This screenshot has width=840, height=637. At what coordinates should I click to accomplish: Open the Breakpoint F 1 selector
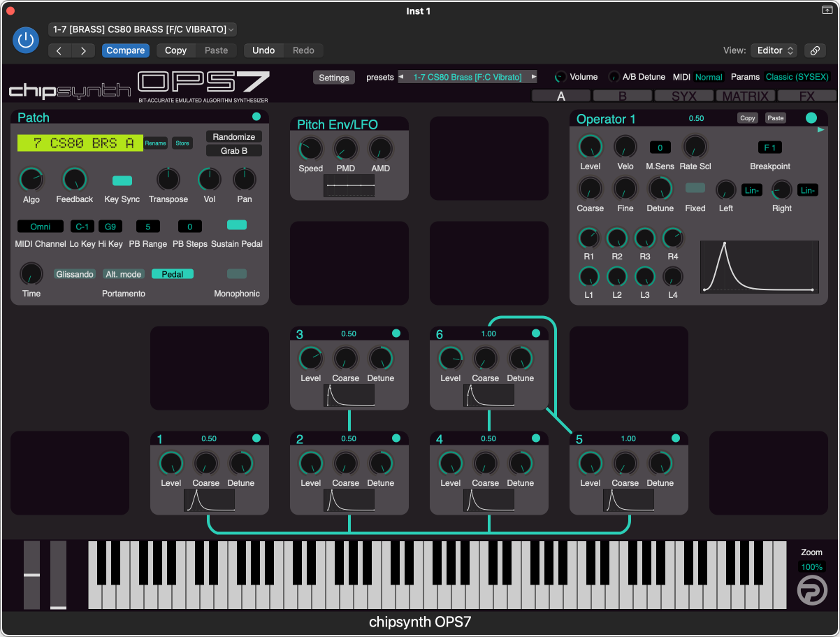coord(769,148)
